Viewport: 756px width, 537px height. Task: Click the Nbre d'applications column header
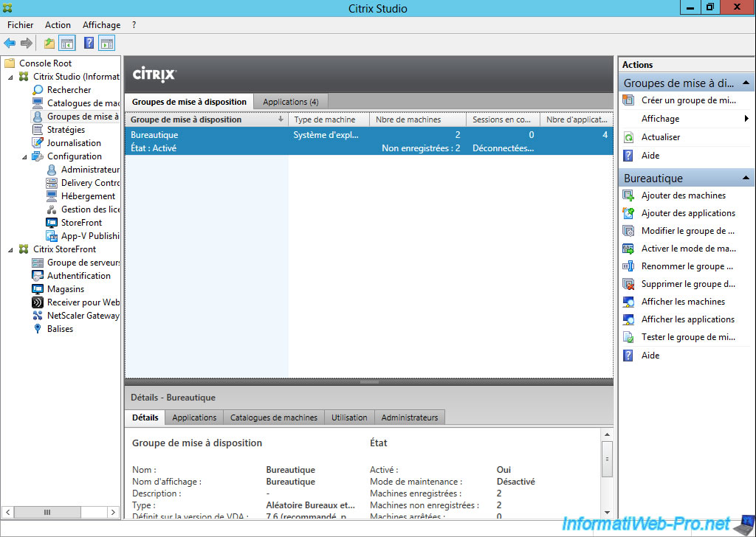tap(577, 119)
